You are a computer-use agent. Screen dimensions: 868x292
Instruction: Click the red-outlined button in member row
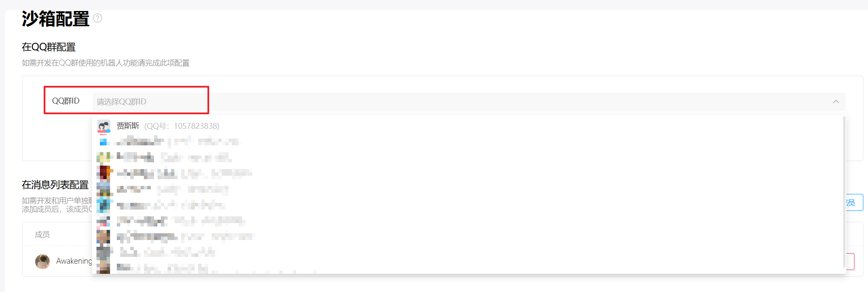pos(850,262)
